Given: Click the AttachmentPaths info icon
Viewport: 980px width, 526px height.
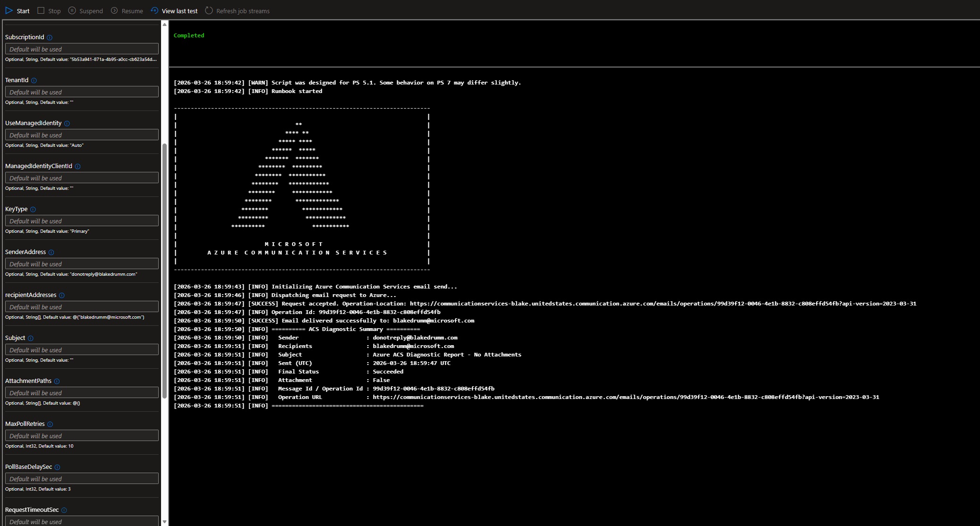Looking at the screenshot, I should [x=57, y=382].
